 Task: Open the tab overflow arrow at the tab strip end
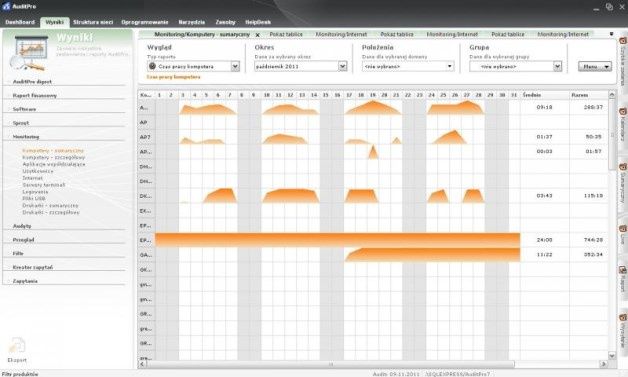(x=611, y=34)
